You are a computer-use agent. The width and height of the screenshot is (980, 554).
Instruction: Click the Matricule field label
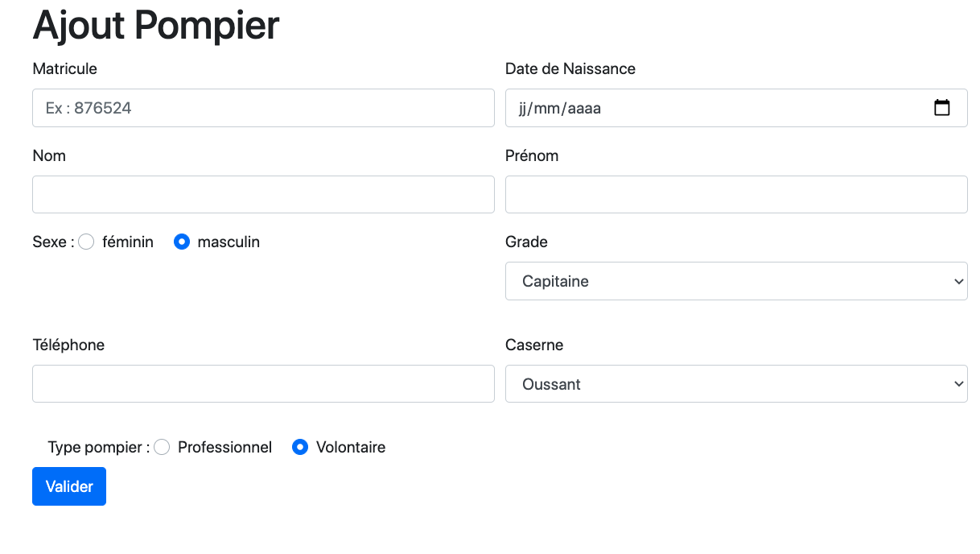click(x=64, y=69)
